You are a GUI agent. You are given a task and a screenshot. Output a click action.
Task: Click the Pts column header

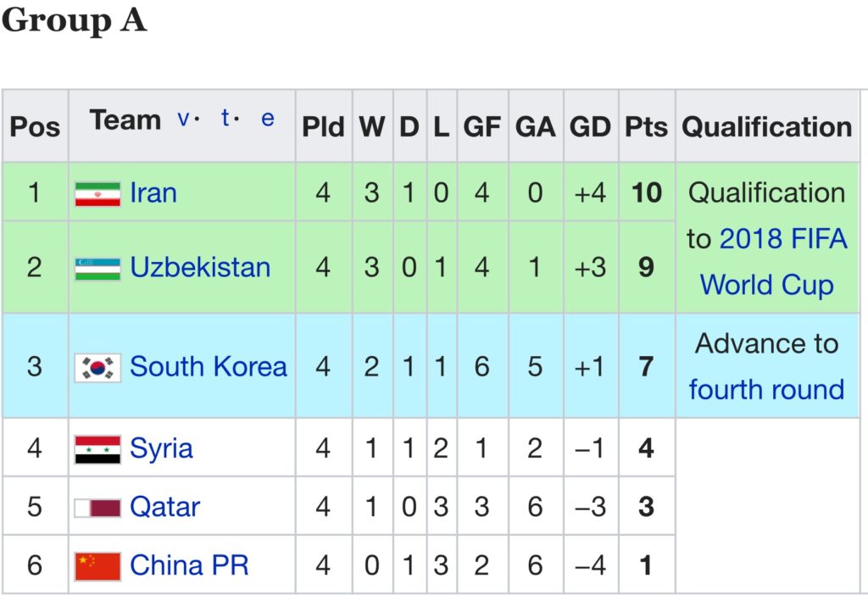(x=646, y=127)
